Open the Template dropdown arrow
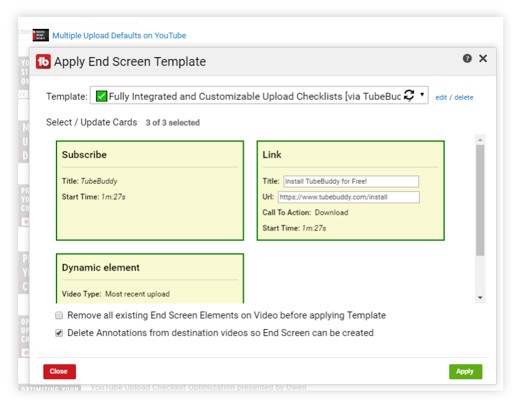Screen dimensions: 532x410 423,95
